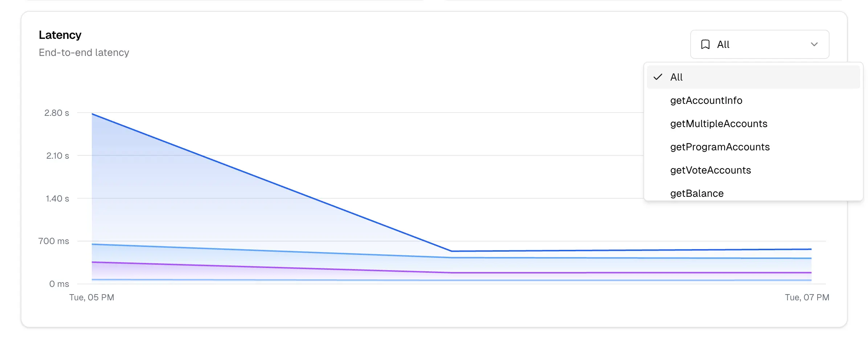Pick the getProgramAccounts option
Screen dimensions: 868x337
pyautogui.click(x=720, y=147)
